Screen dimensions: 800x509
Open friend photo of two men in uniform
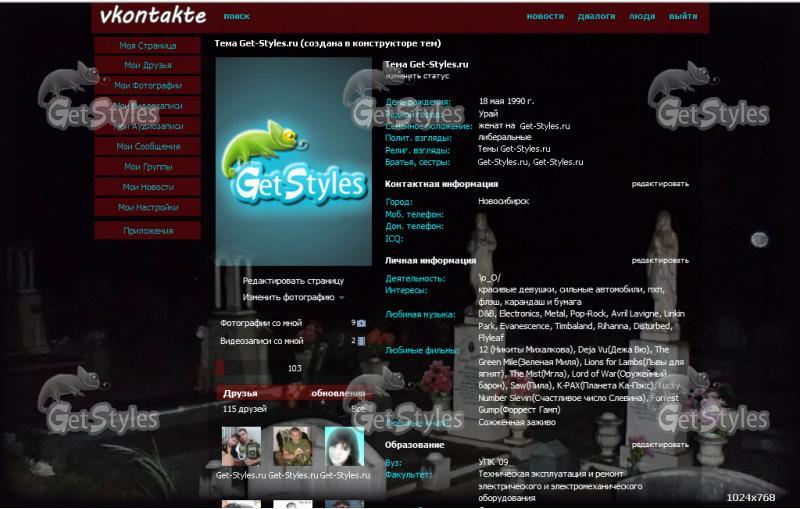[241, 447]
